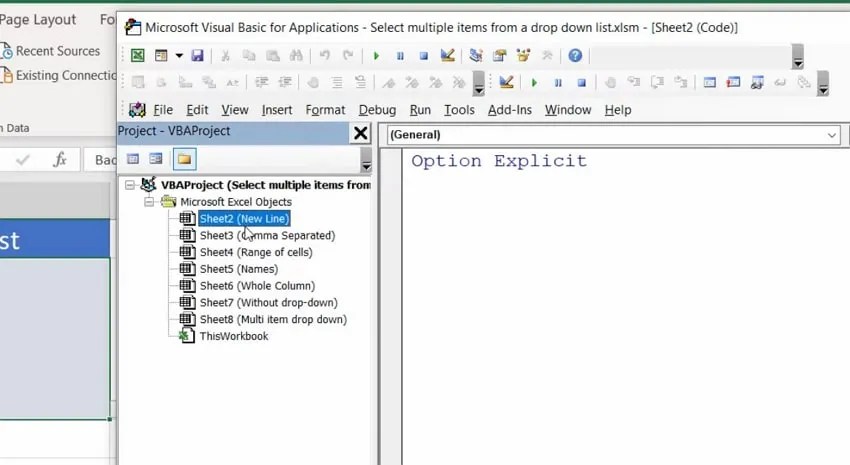Open the Help menu
This screenshot has height=465, width=850.
click(618, 110)
